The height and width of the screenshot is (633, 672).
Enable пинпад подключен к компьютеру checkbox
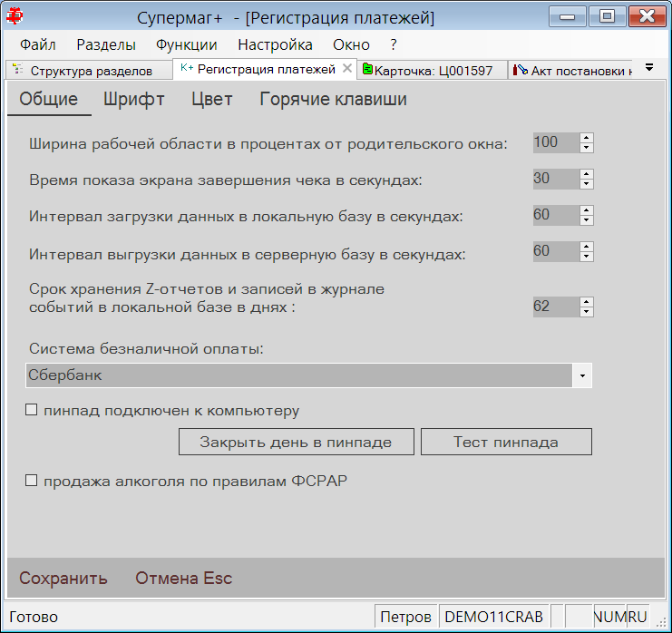[x=31, y=410]
